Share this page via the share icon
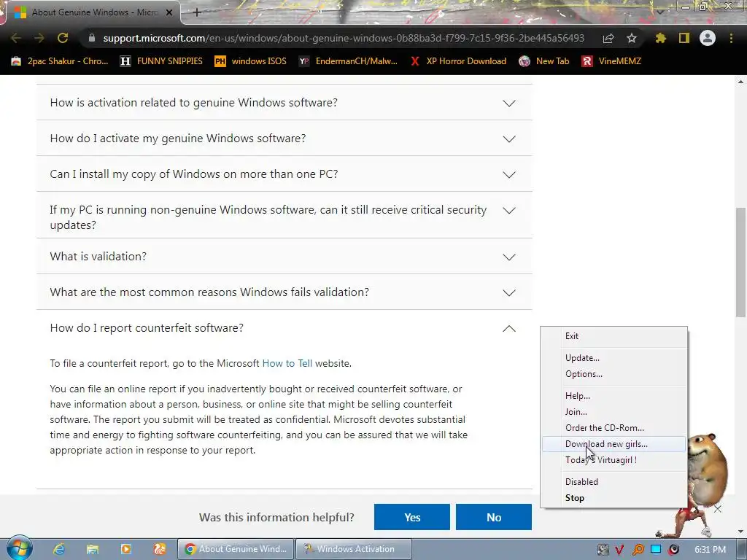This screenshot has height=560, width=747. (x=608, y=38)
